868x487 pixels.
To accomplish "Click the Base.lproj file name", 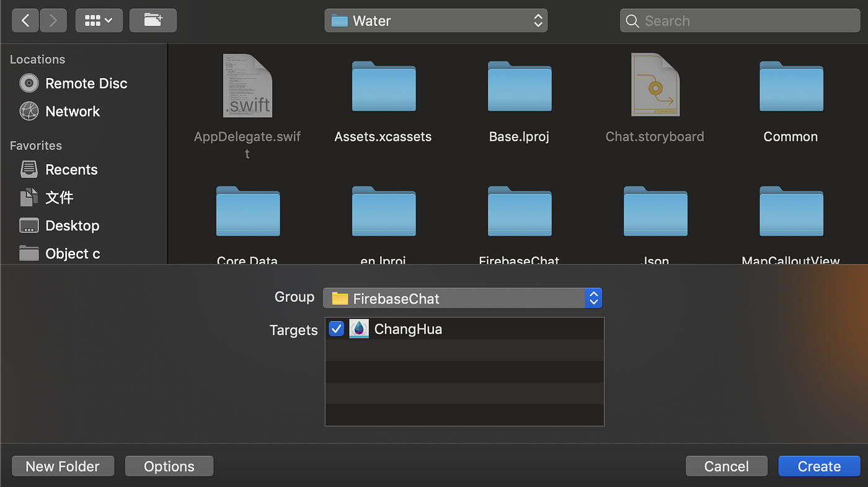I will (x=519, y=137).
